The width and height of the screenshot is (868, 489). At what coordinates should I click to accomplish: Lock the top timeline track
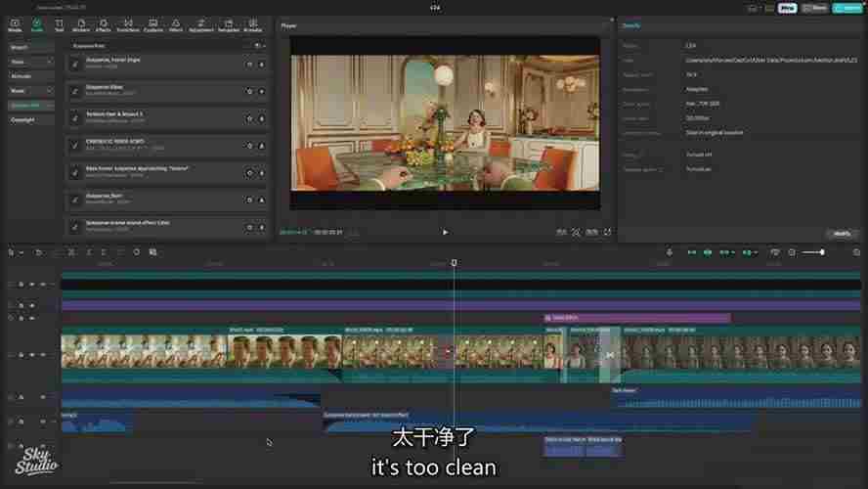(x=22, y=285)
